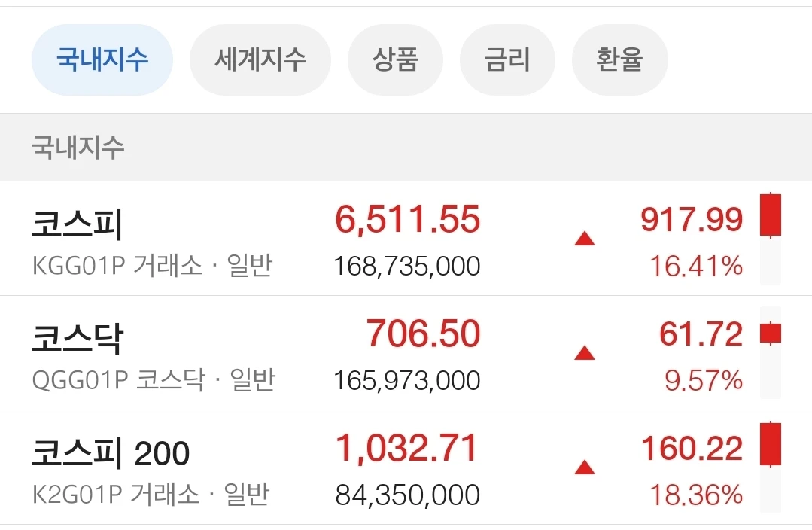
Task: Click the KOSPI price 6,511.55
Action: tap(408, 219)
